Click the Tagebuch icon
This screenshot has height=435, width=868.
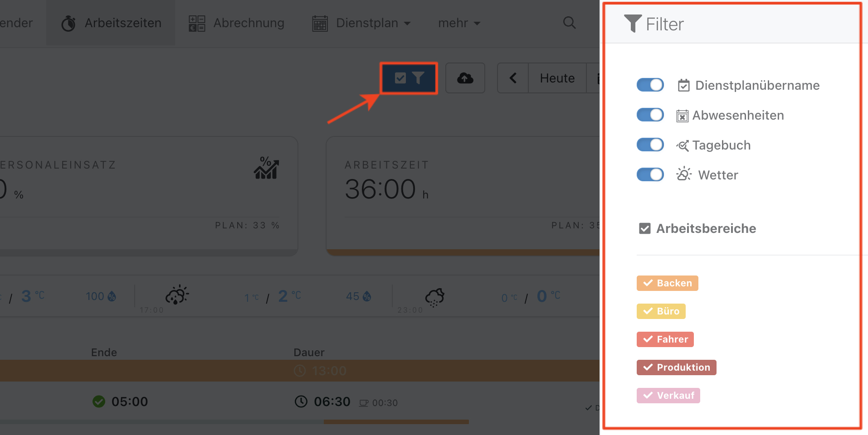[683, 145]
